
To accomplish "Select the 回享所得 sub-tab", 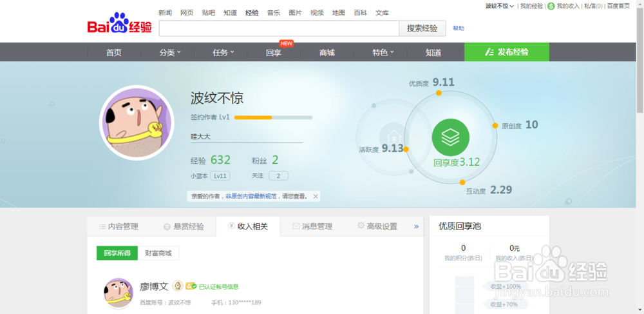I will [x=117, y=253].
